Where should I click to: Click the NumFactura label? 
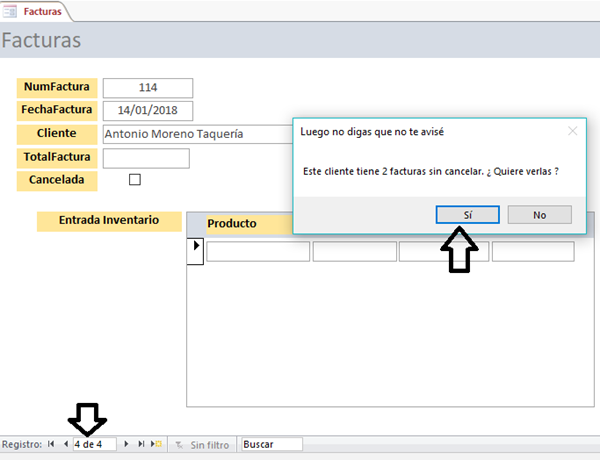pos(57,88)
